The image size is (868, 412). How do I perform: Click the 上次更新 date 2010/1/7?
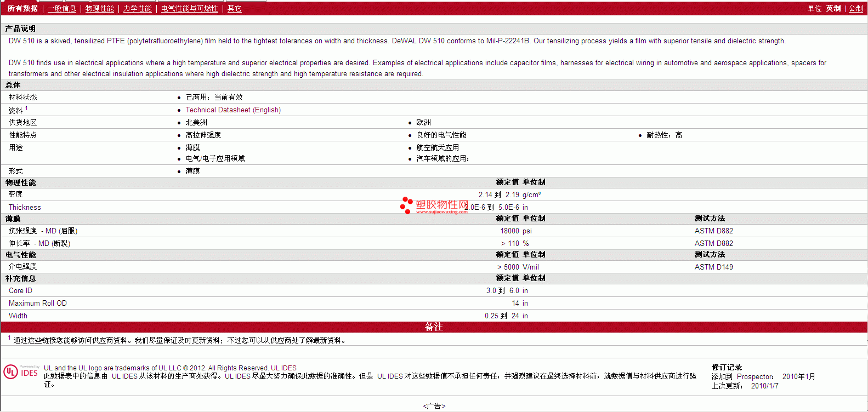(764, 386)
